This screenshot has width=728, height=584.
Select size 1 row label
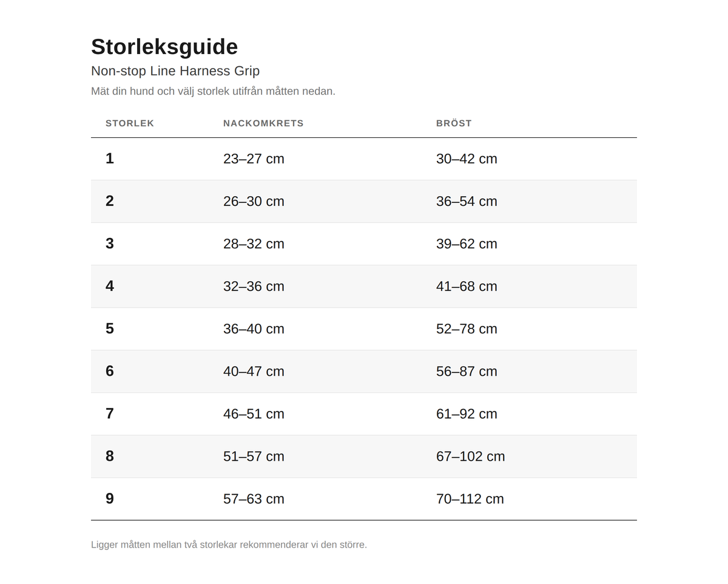pos(110,158)
